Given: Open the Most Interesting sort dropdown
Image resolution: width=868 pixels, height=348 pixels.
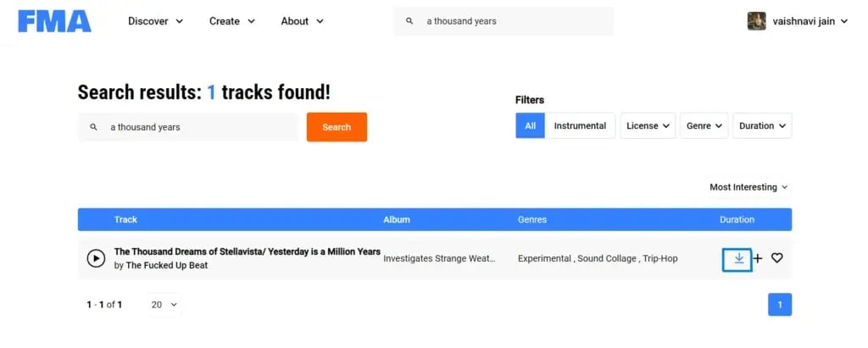Looking at the screenshot, I should click(748, 187).
